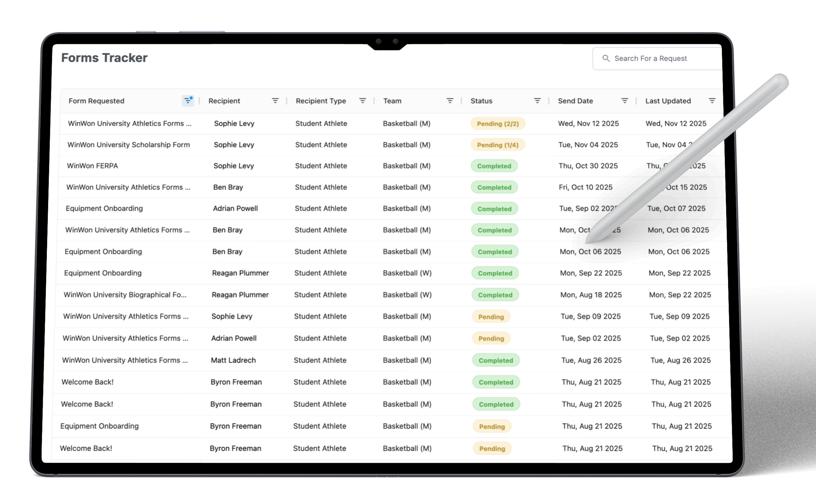Click recipient Matt Ladrech

click(x=233, y=360)
